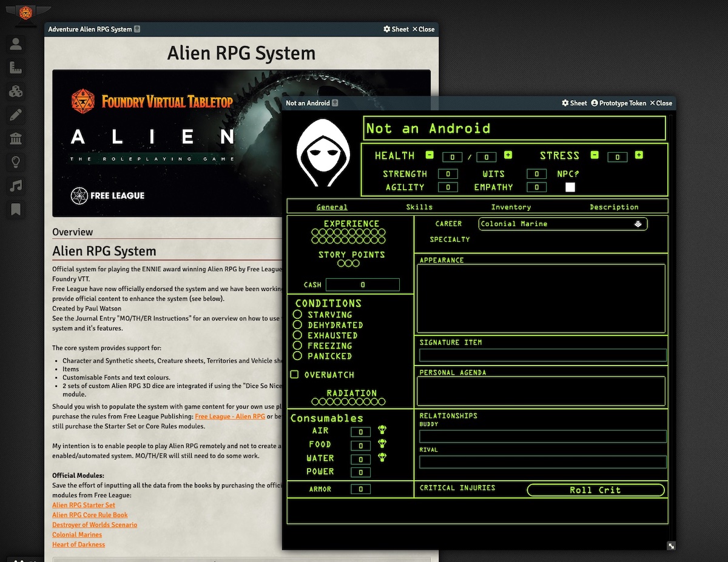Click the Empathy value field
Screen dimensions: 728x562
tap(536, 187)
